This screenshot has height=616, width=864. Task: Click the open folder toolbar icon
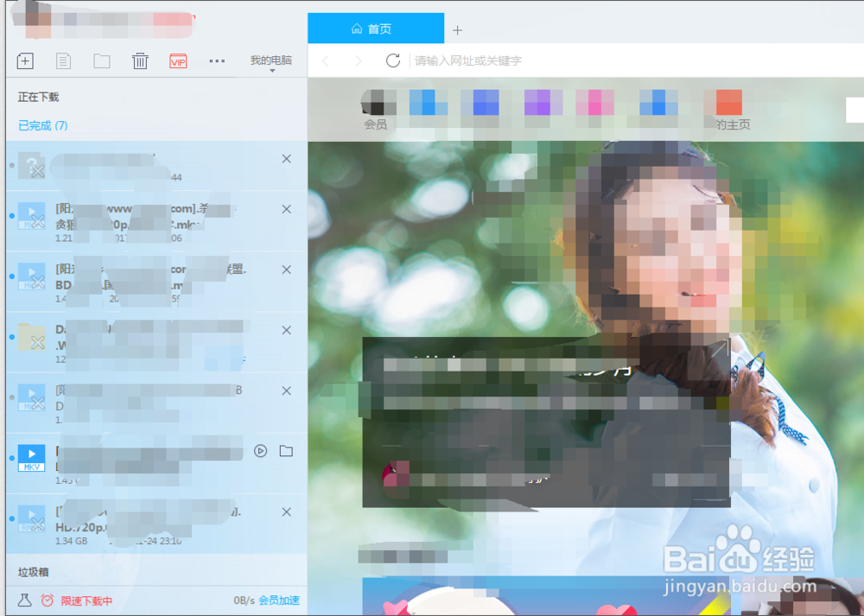(x=102, y=60)
